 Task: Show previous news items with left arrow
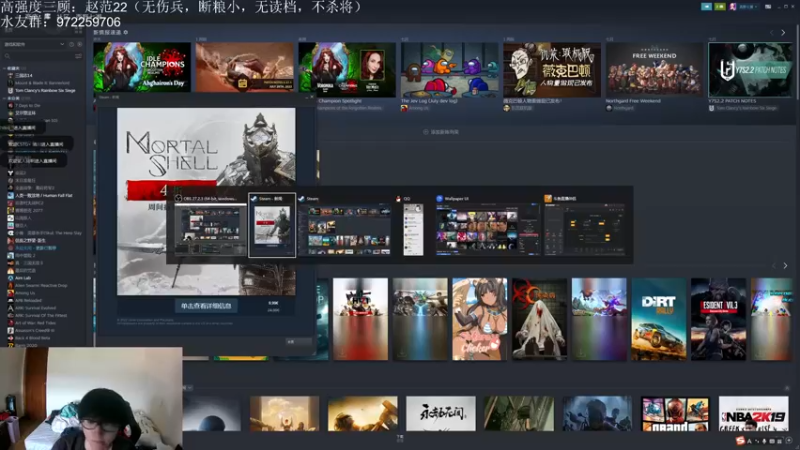pos(772,33)
